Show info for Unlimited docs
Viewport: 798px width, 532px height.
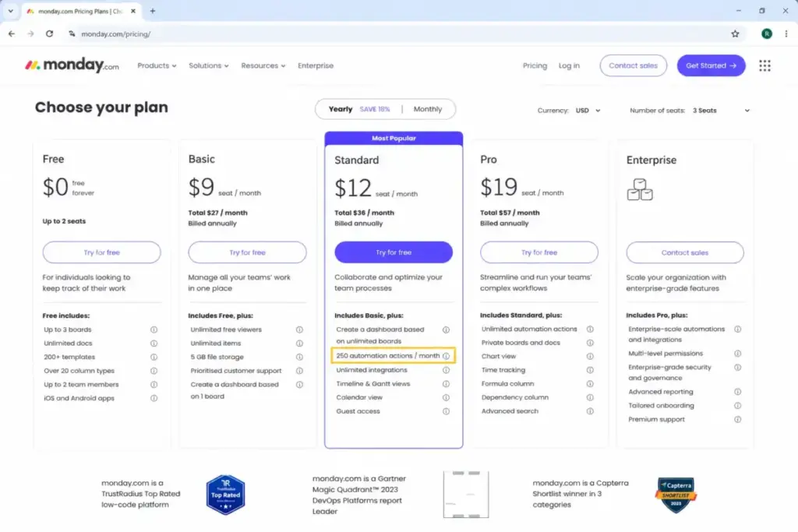(154, 344)
